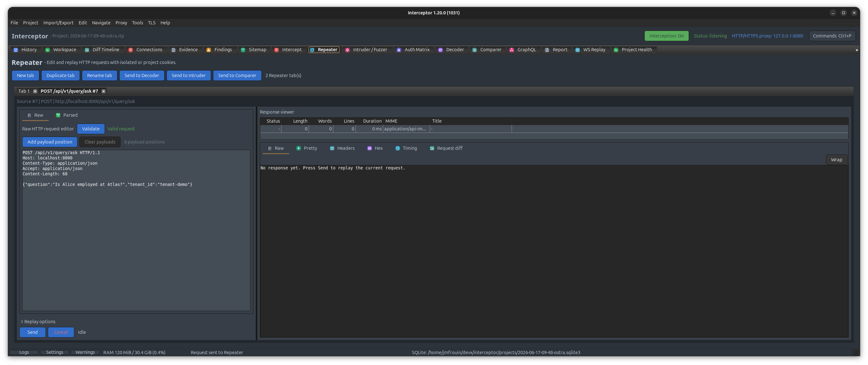Click the Parsed request view icon
Image resolution: width=868 pixels, height=365 pixels.
pyautogui.click(x=58, y=115)
